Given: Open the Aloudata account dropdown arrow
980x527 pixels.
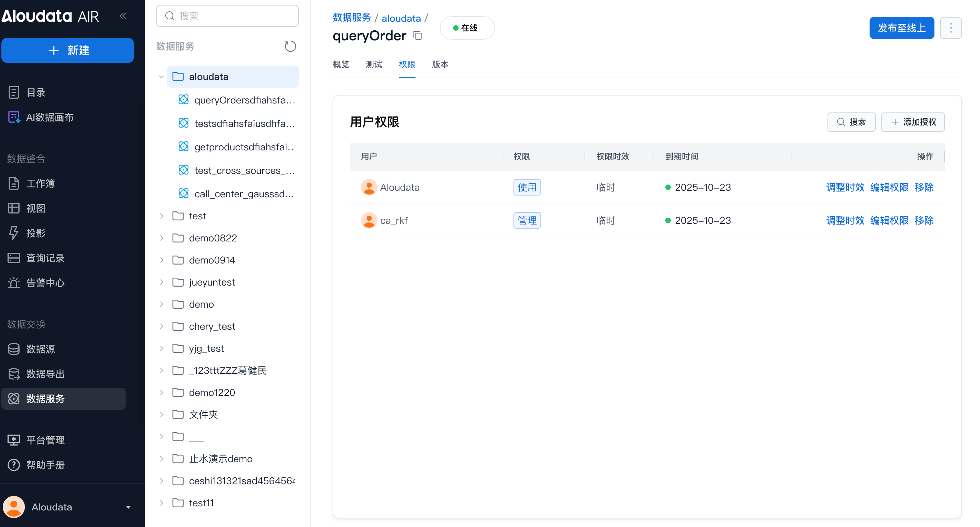Looking at the screenshot, I should pyautogui.click(x=128, y=507).
